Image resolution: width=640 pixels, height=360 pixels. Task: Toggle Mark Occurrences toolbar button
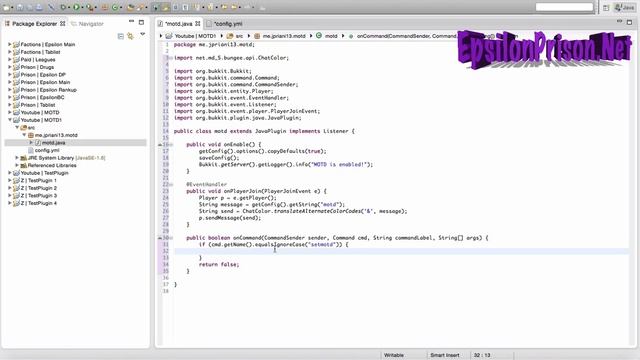click(165, 7)
